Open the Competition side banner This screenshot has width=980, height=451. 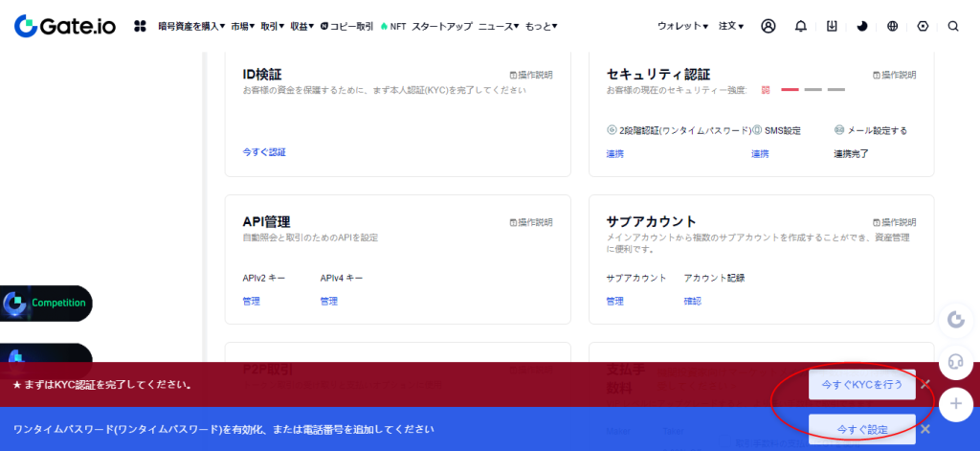coord(48,303)
